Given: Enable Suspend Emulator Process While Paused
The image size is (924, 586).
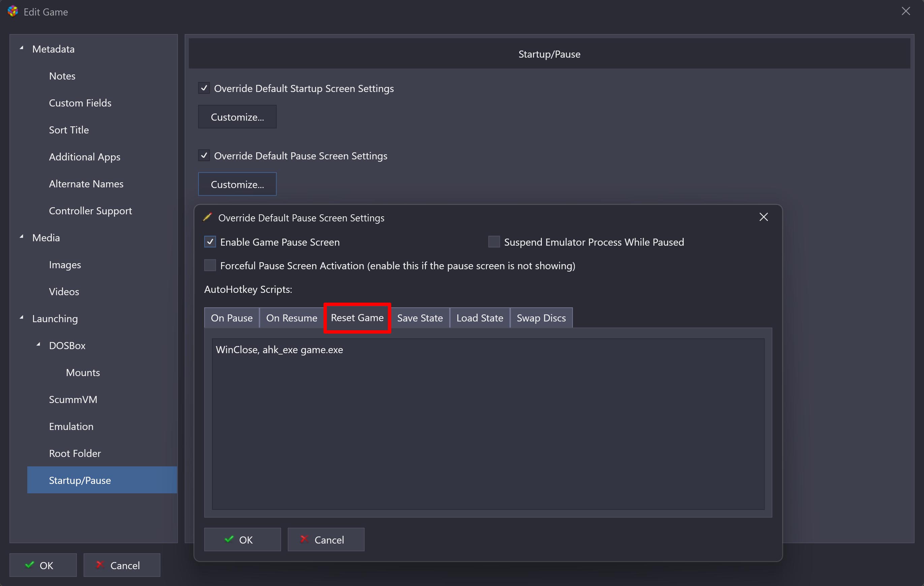Looking at the screenshot, I should point(493,242).
